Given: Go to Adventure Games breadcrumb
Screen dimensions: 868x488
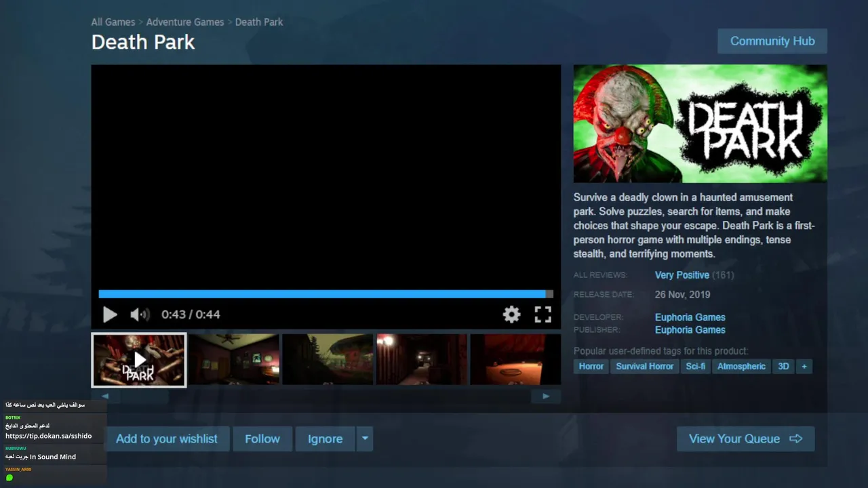Looking at the screenshot, I should (185, 22).
